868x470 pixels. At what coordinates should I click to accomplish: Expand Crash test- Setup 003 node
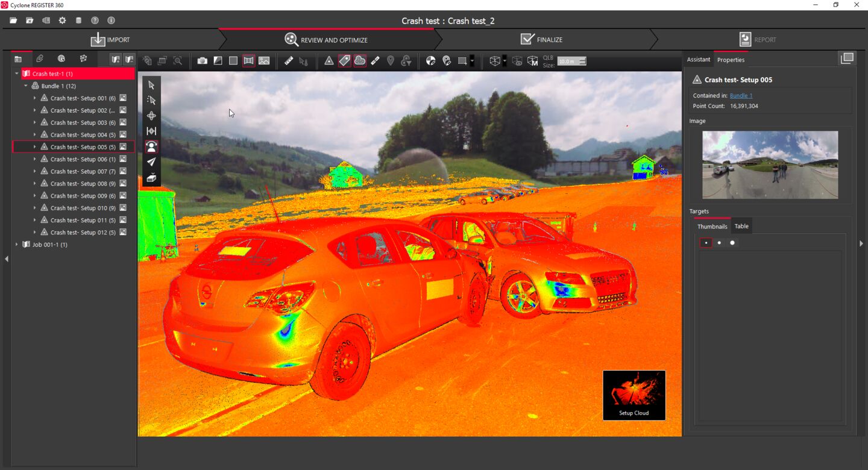click(34, 123)
